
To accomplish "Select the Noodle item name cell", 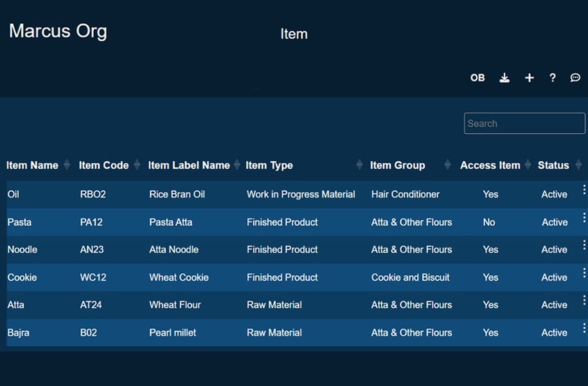I will [22, 250].
